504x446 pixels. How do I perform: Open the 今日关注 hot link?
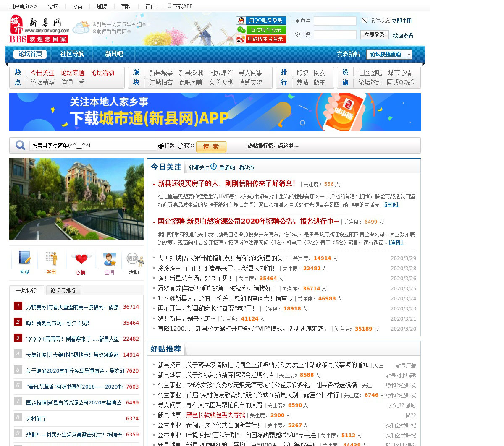tap(42, 73)
